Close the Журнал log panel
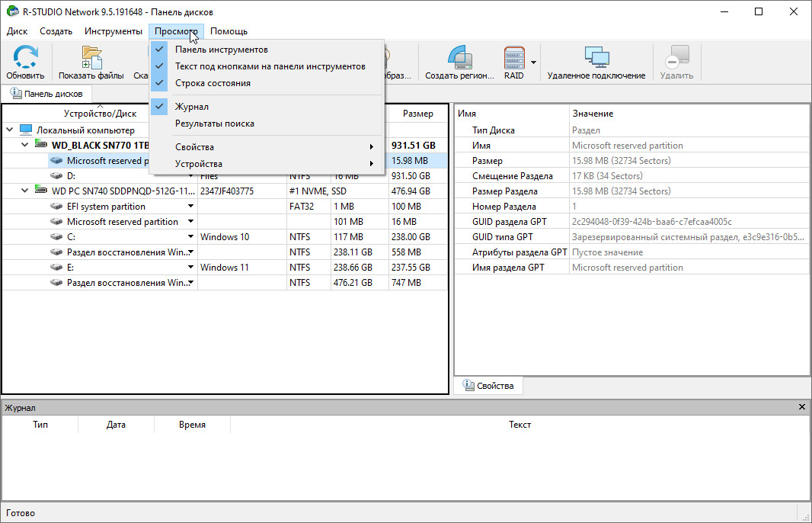812x523 pixels. [801, 408]
